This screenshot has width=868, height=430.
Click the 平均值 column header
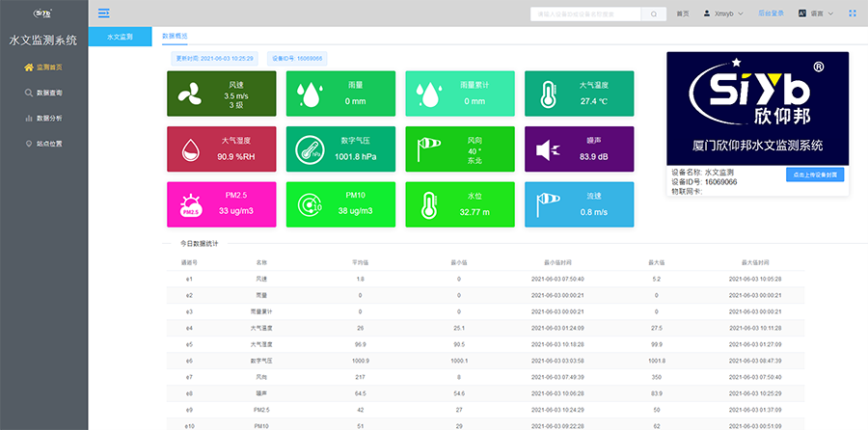(x=361, y=262)
